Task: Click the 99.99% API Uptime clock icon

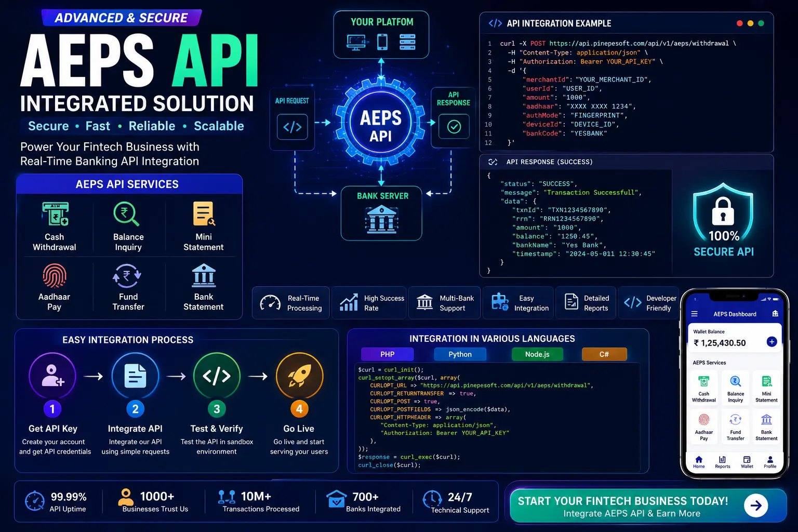Action: click(x=35, y=501)
